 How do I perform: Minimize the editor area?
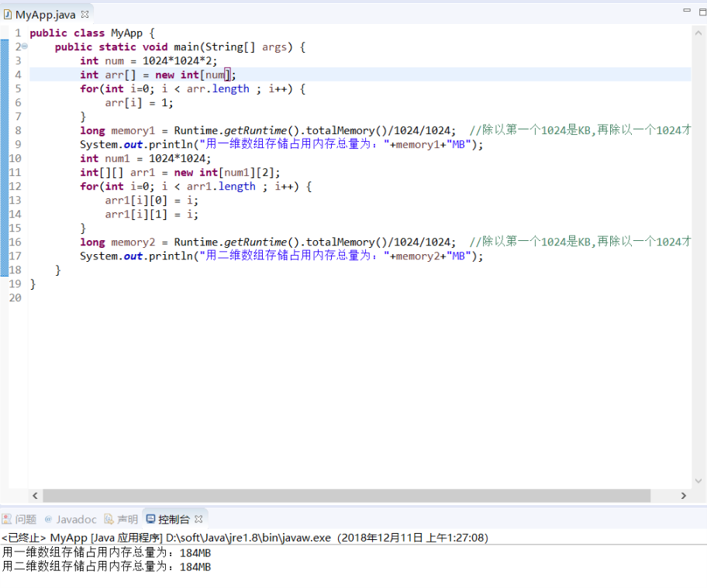687,10
